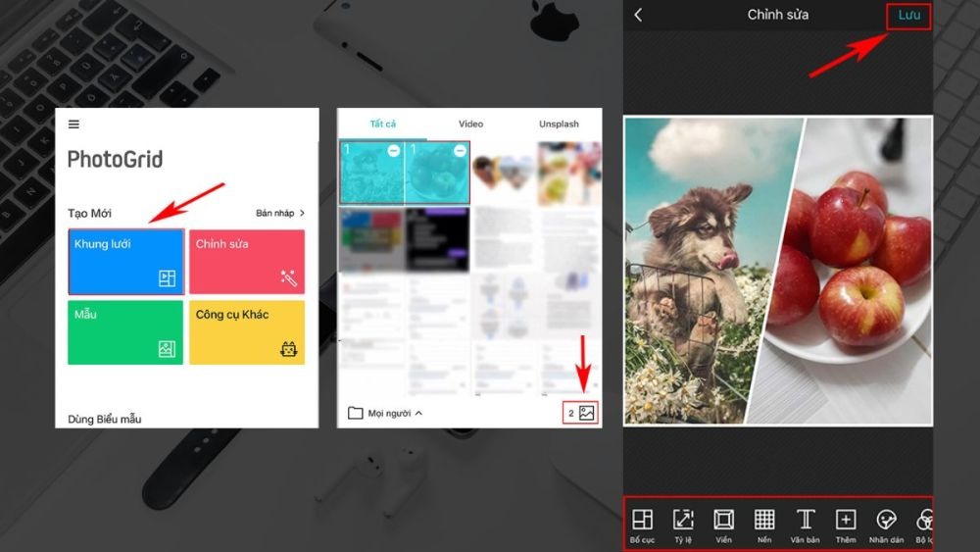Open the Thêm add tool
This screenshot has height=552, width=980.
846,526
